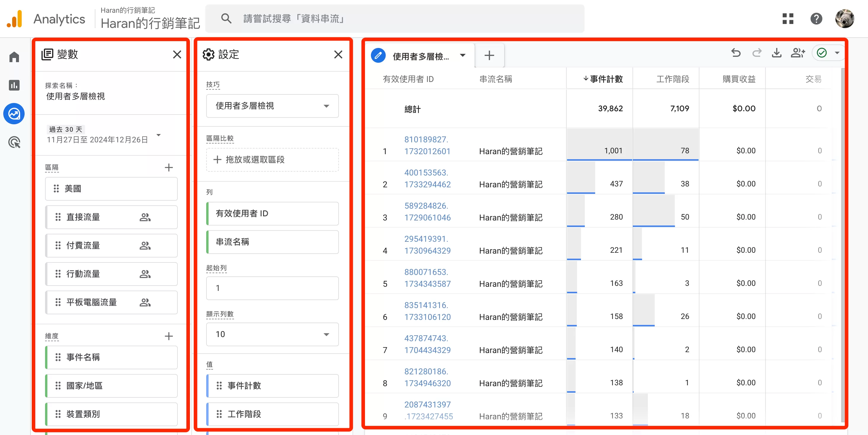Add a new dimension with 維度 plus
Screen dimensions: 868x435
169,336
